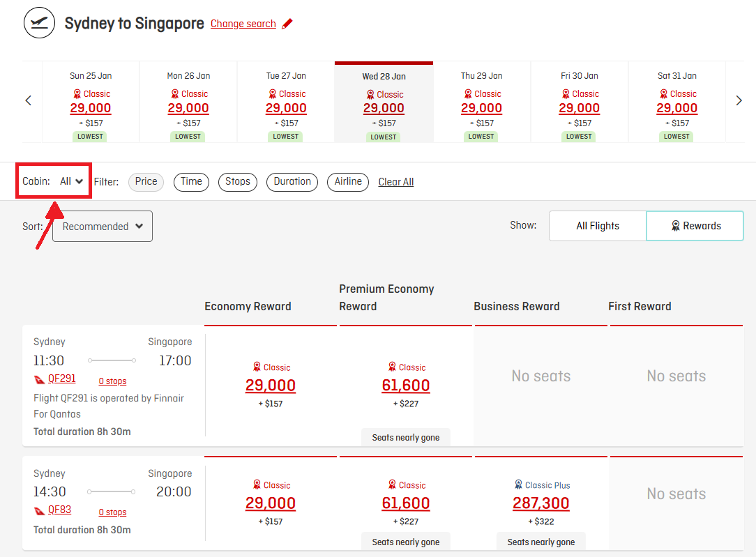Toggle the Price filter pill
The width and height of the screenshot is (756, 557).
[x=146, y=182]
